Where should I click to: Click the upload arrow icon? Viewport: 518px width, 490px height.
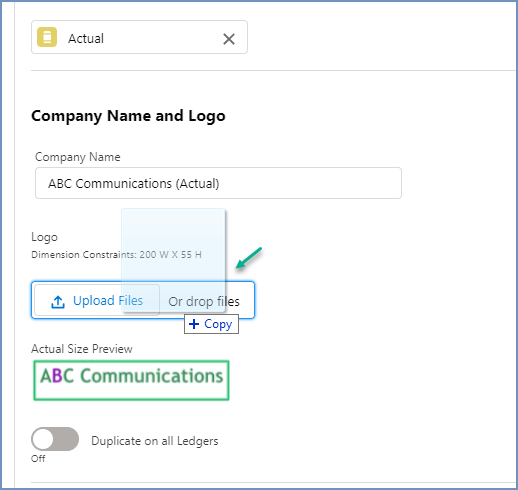tap(58, 302)
